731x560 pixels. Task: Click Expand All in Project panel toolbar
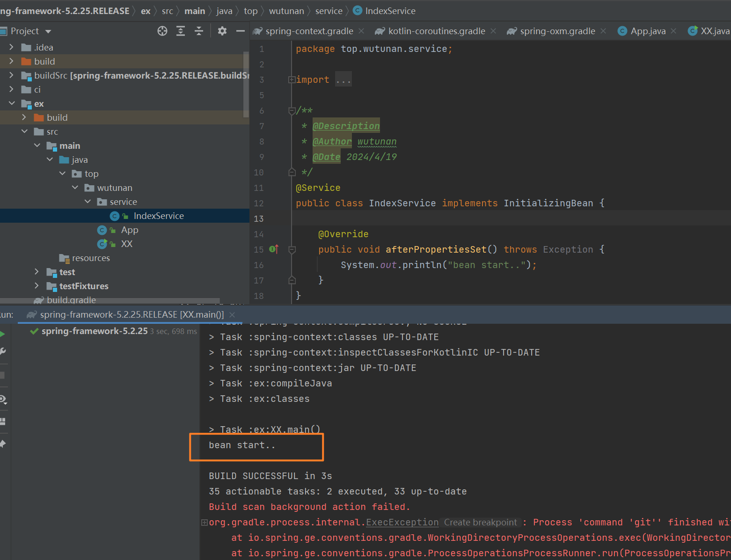click(181, 31)
